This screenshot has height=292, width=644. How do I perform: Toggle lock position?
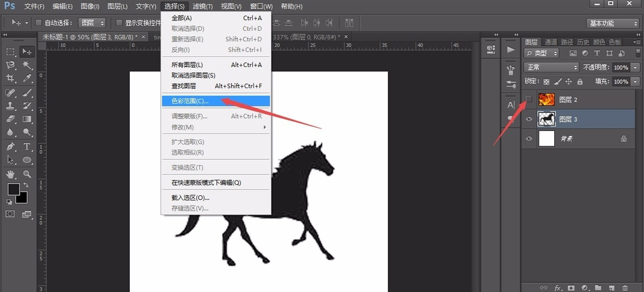569,82
